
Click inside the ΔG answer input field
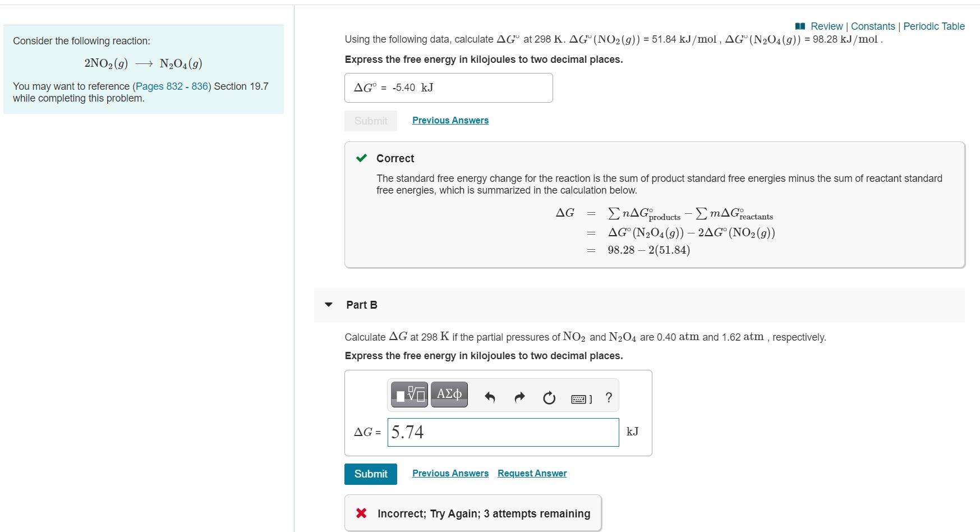503,432
